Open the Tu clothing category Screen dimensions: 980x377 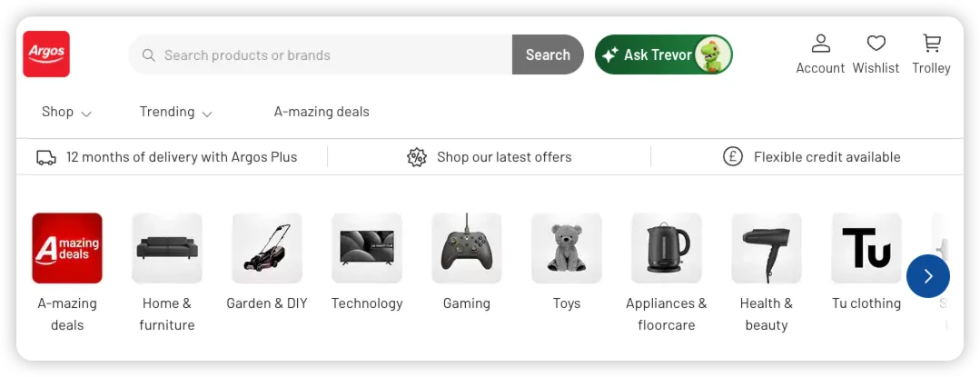click(866, 248)
